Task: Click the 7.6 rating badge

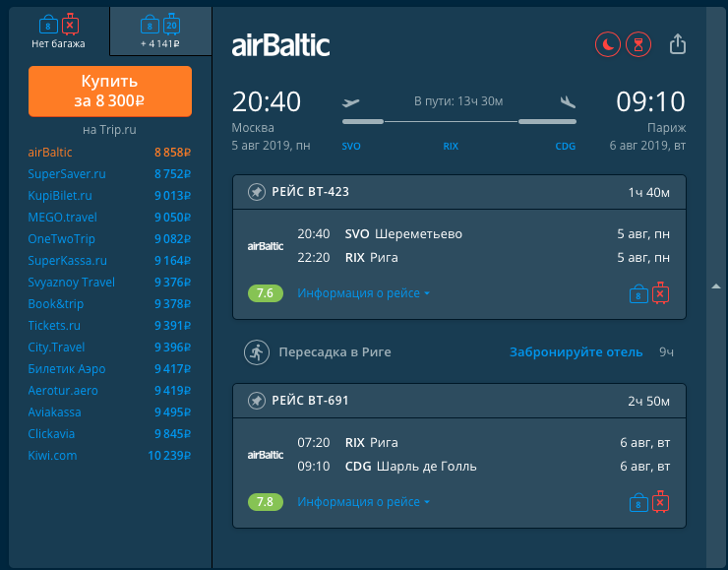Action: click(x=265, y=293)
